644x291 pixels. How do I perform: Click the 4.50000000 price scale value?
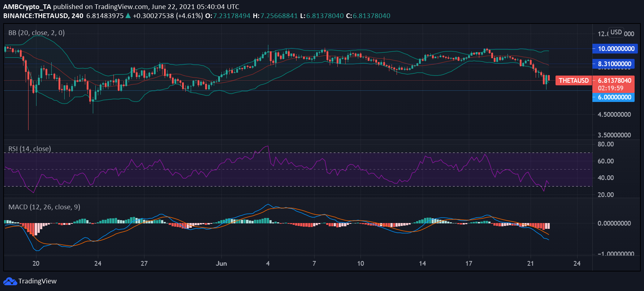[x=614, y=115]
